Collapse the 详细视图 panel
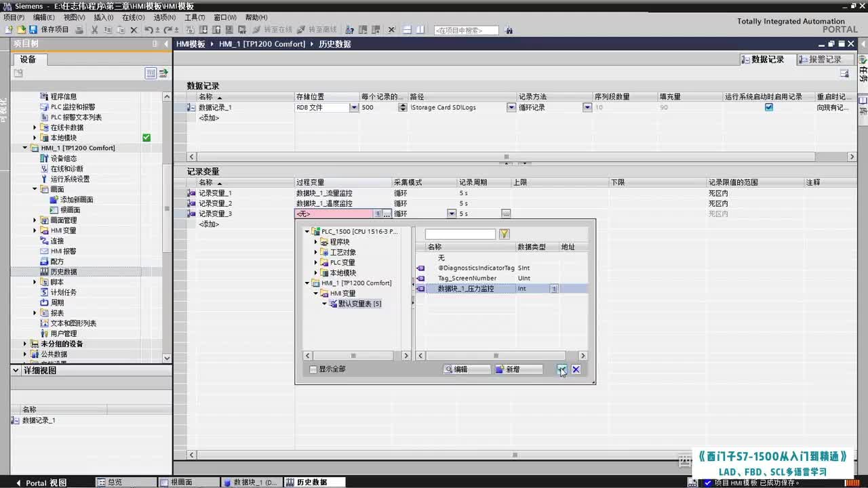Viewport: 868px width, 488px height. click(16, 371)
